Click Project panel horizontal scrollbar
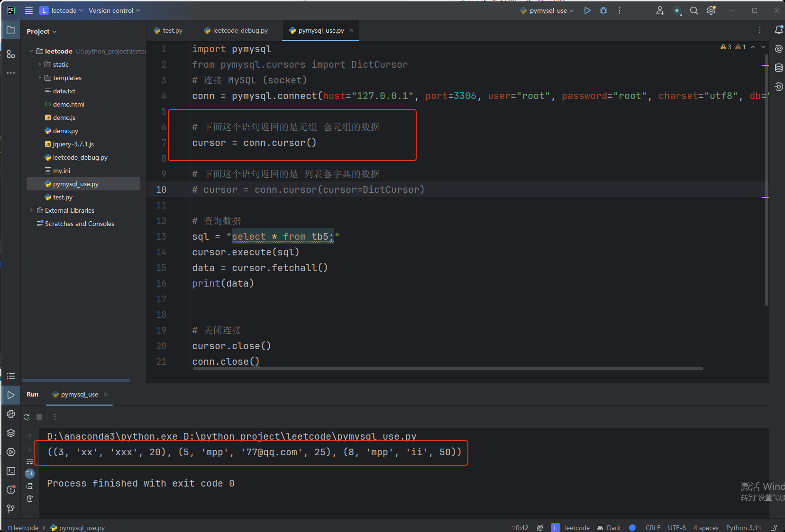Image resolution: width=785 pixels, height=532 pixels. point(76,380)
